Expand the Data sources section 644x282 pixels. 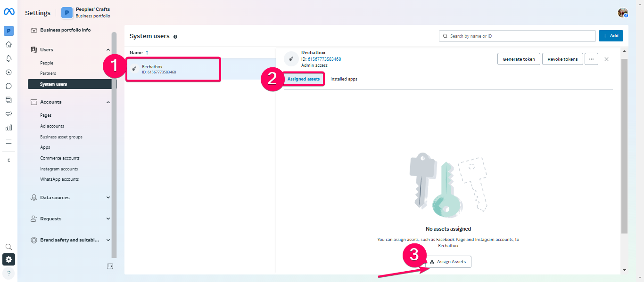(x=108, y=198)
